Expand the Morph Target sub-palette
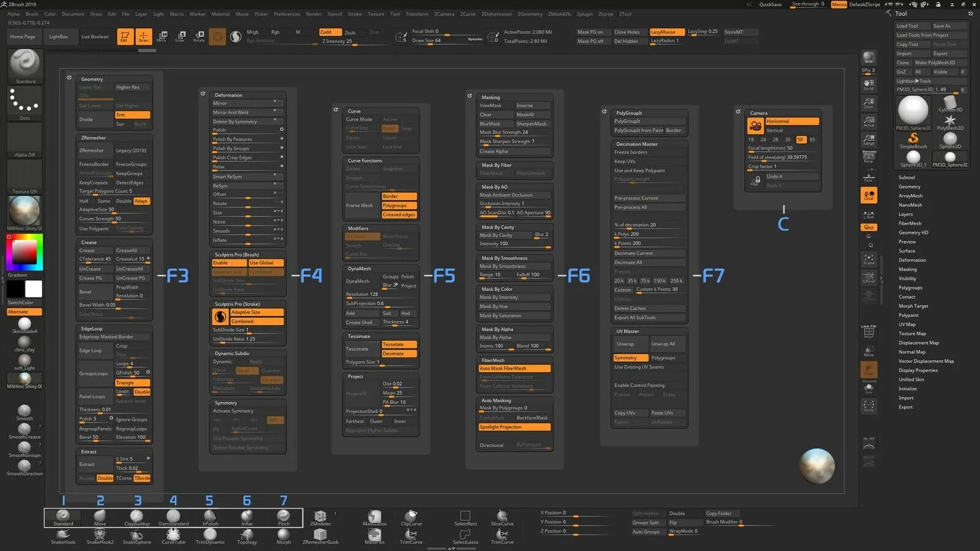 coord(913,306)
